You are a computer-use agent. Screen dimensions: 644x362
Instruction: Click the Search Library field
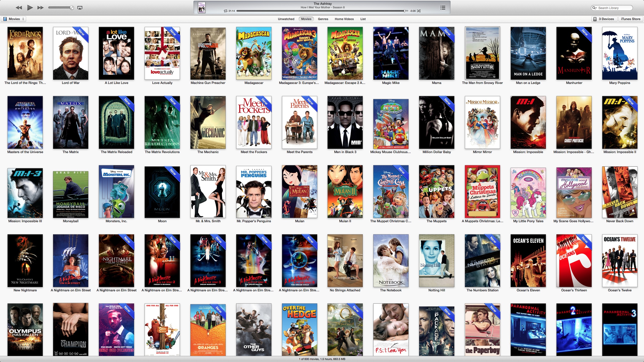[612, 8]
